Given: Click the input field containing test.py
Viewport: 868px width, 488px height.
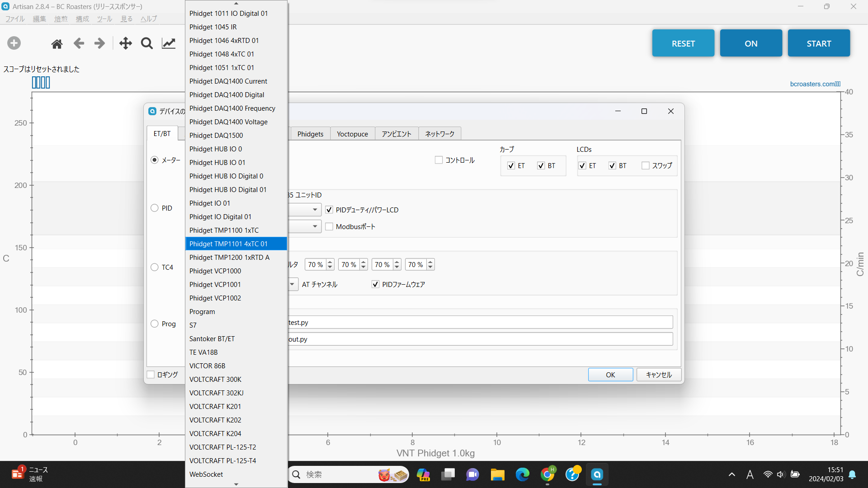Looking at the screenshot, I should 480,322.
